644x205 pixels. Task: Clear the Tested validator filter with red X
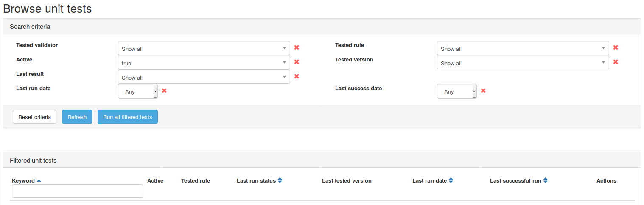tap(297, 47)
